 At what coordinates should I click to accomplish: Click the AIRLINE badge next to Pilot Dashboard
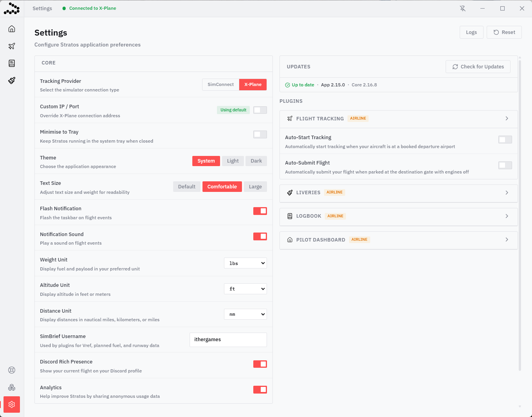(359, 240)
